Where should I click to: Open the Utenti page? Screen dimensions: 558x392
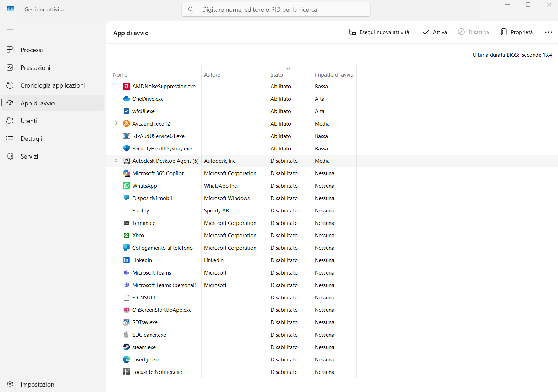[53, 121]
